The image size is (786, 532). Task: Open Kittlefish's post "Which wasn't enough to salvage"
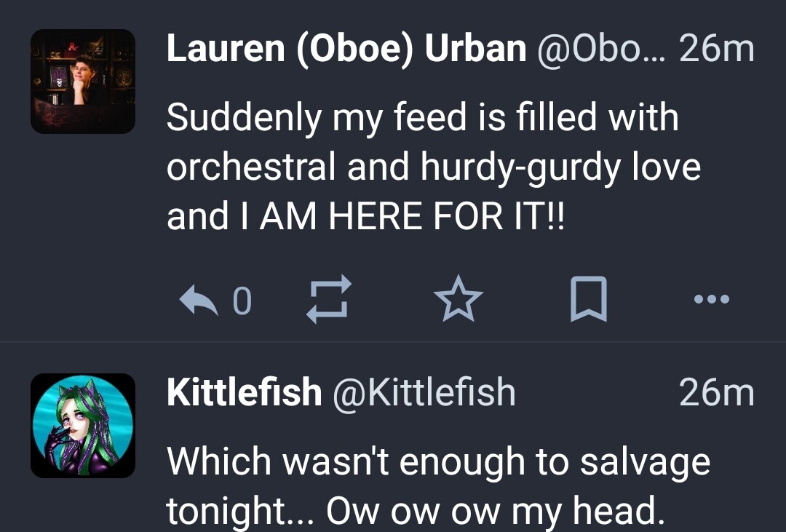(438, 461)
